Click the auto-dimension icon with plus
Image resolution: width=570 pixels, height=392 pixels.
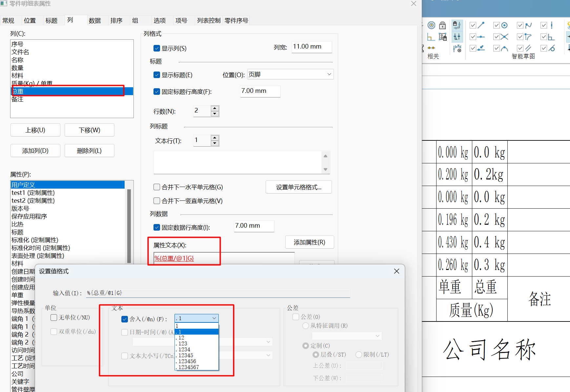pyautogui.click(x=457, y=49)
